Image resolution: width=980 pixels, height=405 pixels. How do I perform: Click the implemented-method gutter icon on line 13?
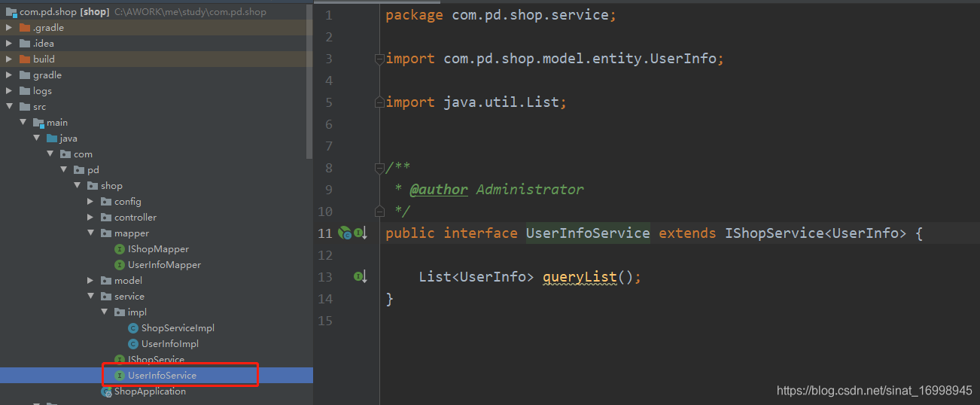pos(361,277)
